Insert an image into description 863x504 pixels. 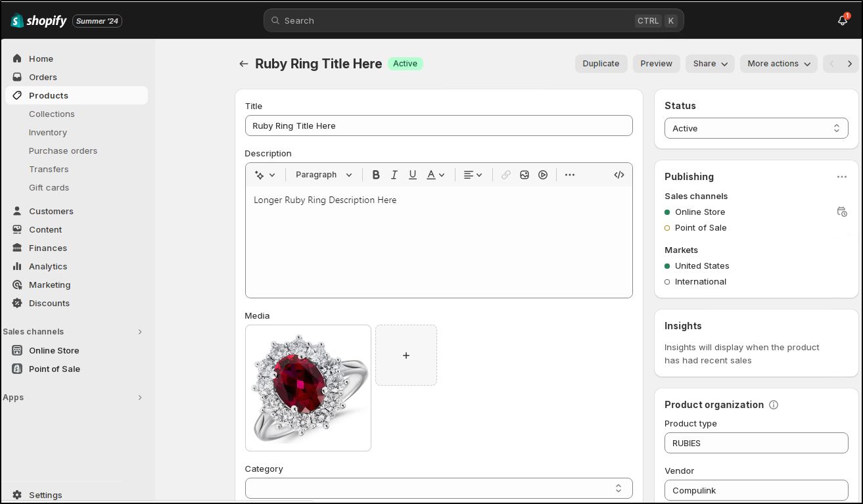tap(525, 175)
